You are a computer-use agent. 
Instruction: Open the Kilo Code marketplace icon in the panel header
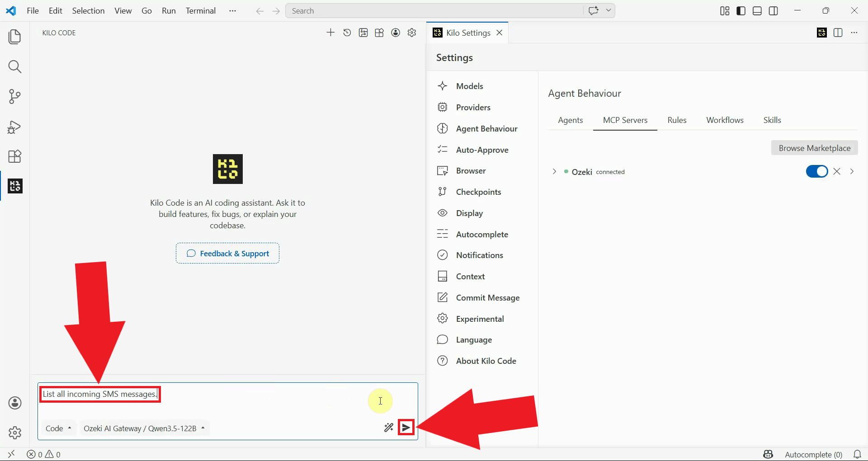coord(379,33)
